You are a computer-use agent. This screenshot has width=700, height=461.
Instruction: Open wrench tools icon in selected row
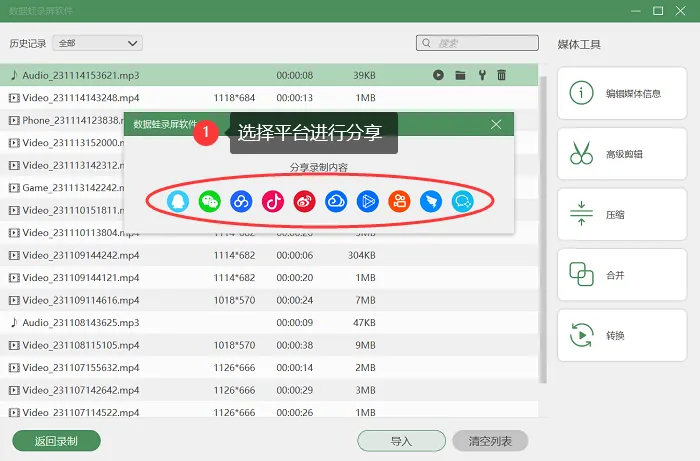(482, 75)
